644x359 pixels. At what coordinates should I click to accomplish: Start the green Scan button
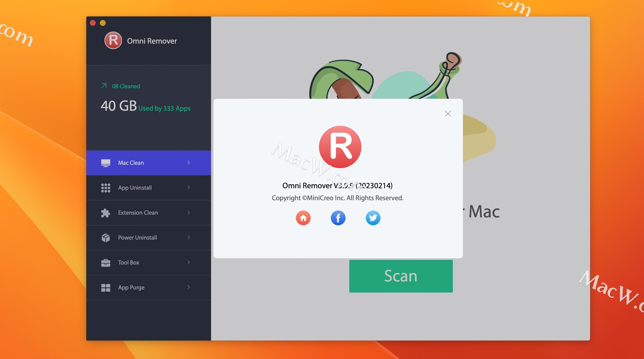(x=401, y=276)
